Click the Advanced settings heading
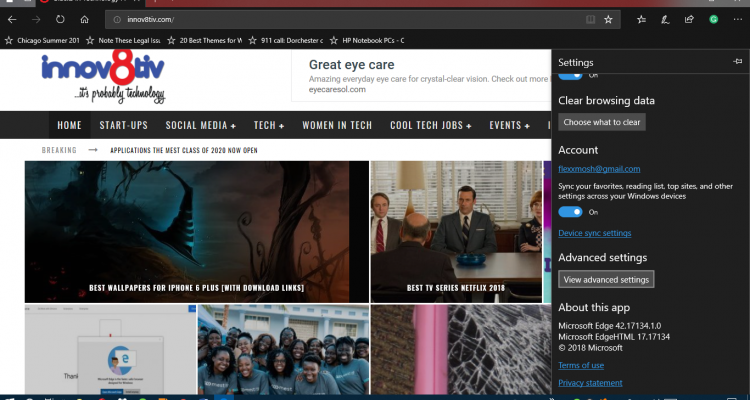Image resolution: width=750 pixels, height=400 pixels. click(x=602, y=257)
